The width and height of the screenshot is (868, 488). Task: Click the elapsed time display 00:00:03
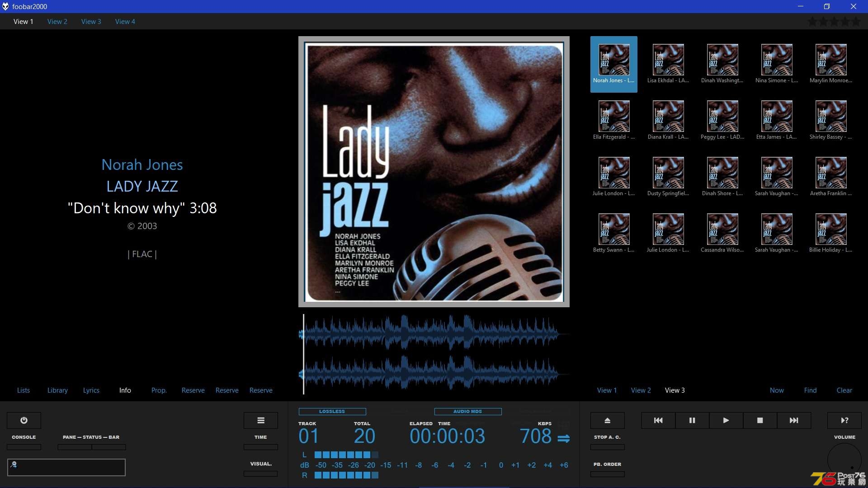click(x=447, y=436)
